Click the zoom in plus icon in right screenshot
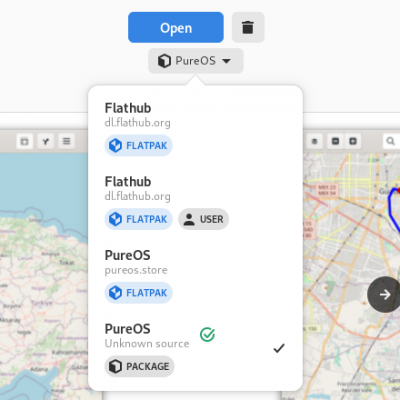The image size is (400, 400). tap(353, 141)
